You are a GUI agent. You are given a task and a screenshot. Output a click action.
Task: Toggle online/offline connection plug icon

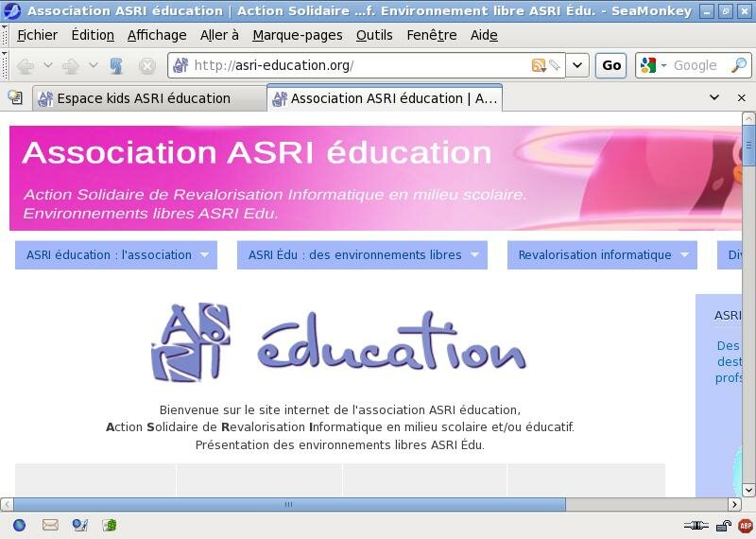696,526
